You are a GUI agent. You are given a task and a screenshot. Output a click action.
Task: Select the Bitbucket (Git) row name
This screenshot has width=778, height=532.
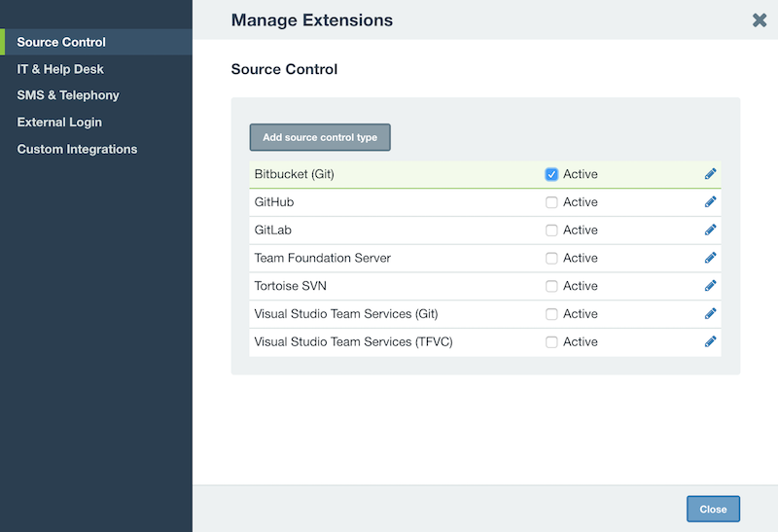pyautogui.click(x=295, y=174)
